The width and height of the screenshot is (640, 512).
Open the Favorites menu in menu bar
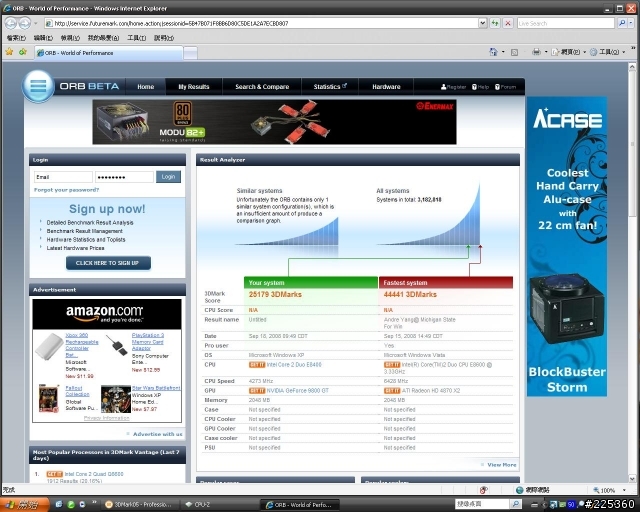(103, 38)
